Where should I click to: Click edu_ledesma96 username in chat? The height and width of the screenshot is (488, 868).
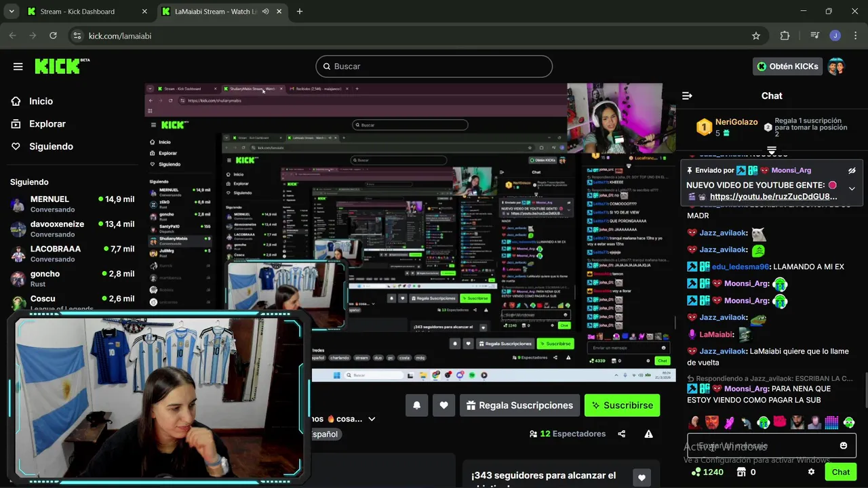[x=741, y=267]
